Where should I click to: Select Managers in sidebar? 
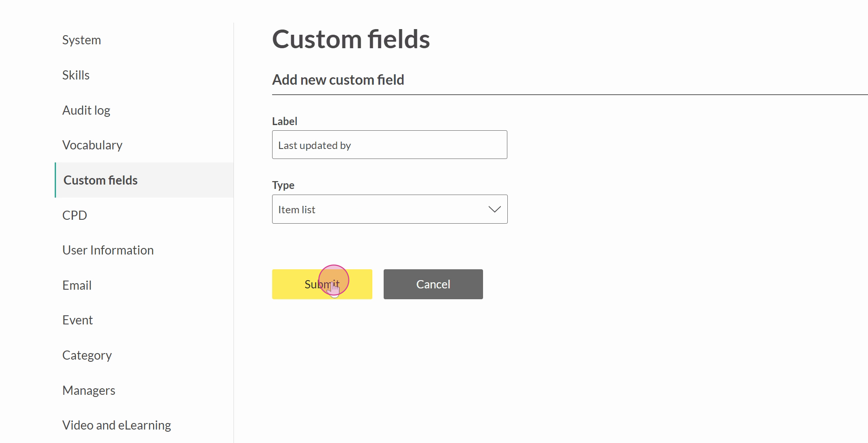coord(89,390)
